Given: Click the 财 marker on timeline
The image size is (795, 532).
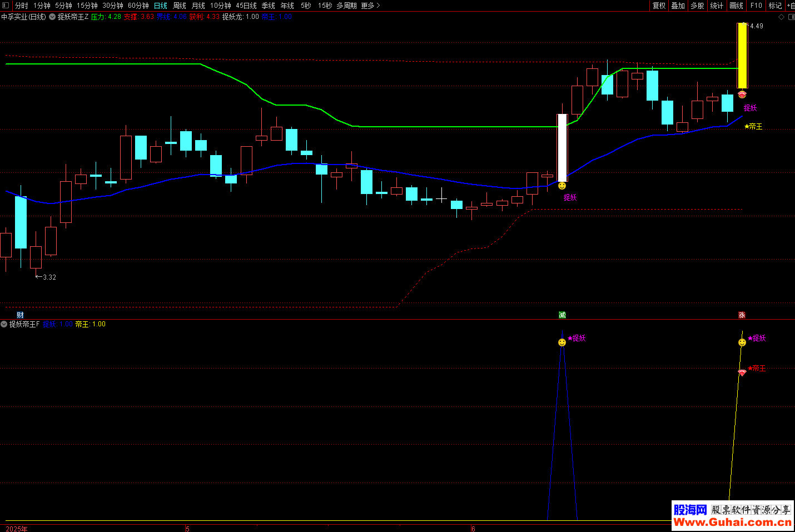Looking at the screenshot, I should coord(21,315).
